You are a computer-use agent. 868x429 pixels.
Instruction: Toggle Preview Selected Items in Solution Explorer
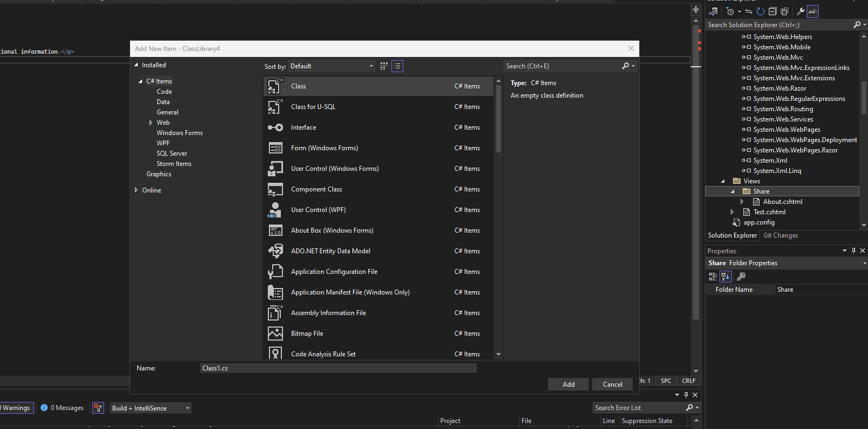tap(813, 11)
